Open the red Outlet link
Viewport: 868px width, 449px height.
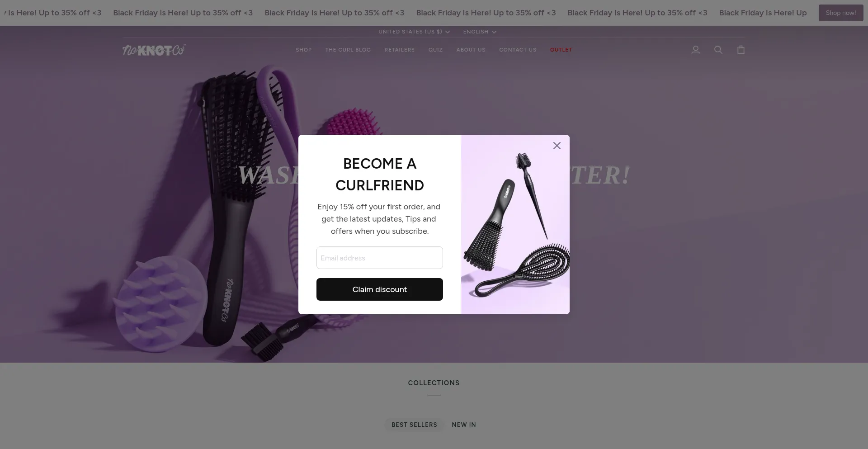click(561, 50)
